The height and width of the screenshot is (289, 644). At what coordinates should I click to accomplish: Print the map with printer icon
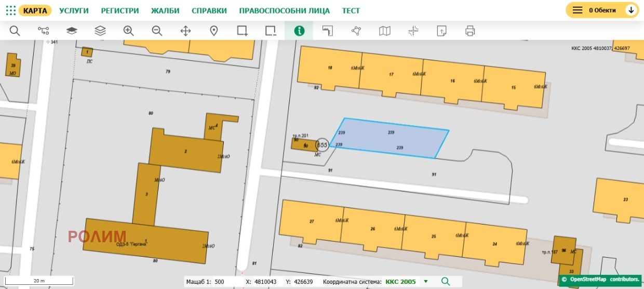pyautogui.click(x=470, y=31)
